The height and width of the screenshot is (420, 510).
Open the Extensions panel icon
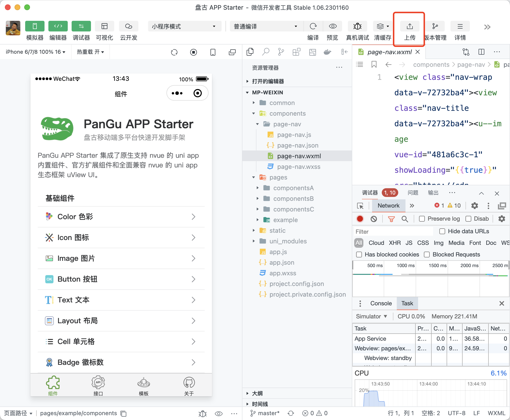[x=296, y=52]
